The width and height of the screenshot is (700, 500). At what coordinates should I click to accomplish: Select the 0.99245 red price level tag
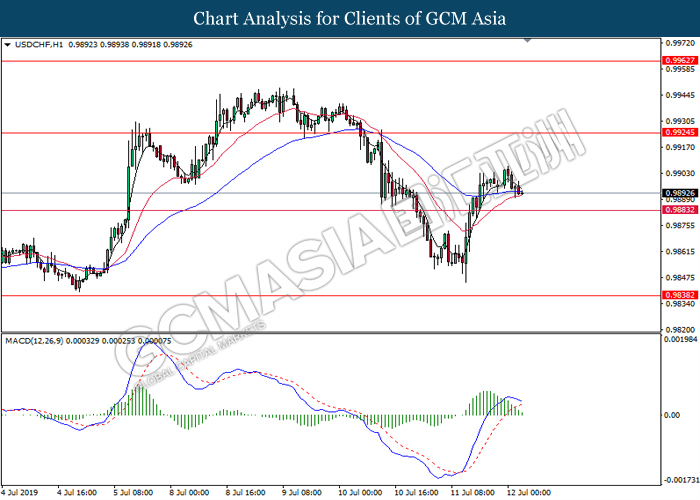(680, 132)
